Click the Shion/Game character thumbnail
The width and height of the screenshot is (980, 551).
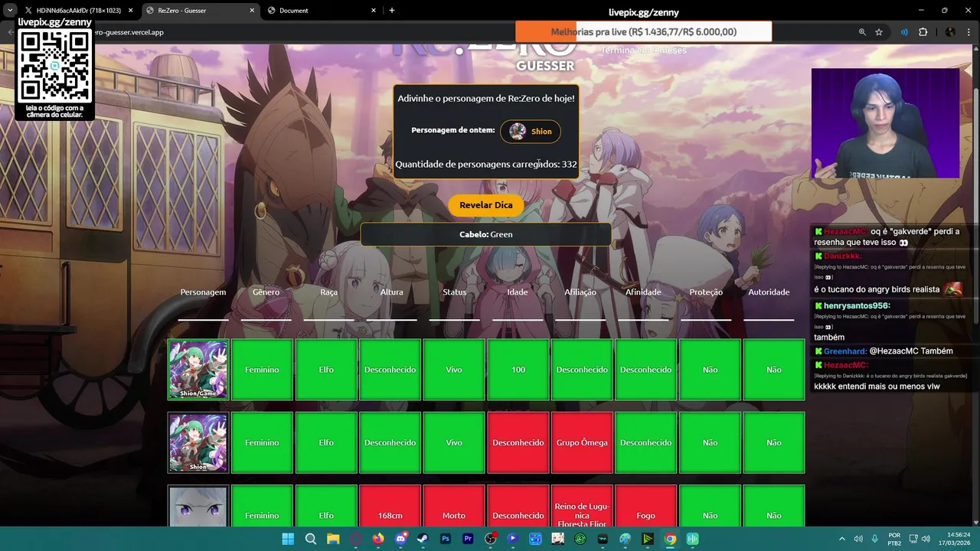[198, 370]
